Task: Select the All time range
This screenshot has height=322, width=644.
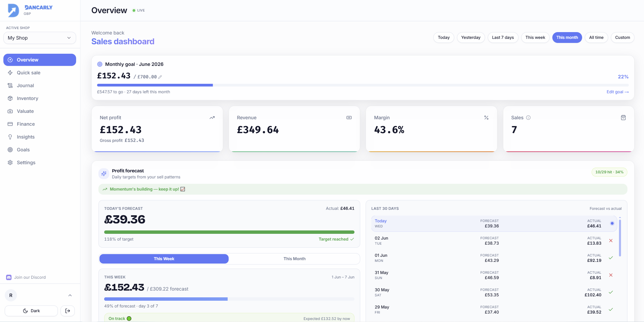Action: tap(596, 38)
